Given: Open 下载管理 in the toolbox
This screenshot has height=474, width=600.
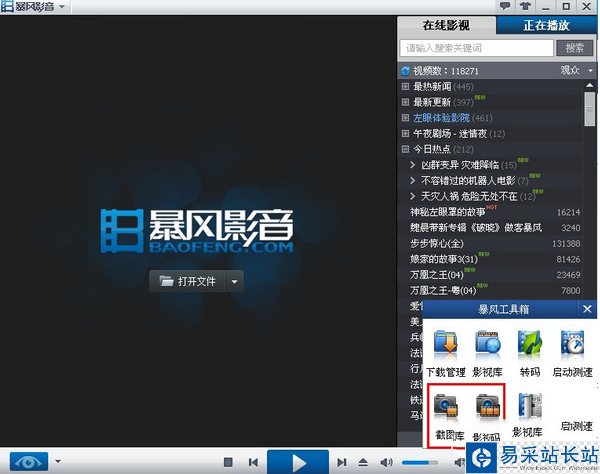Looking at the screenshot, I should [446, 354].
